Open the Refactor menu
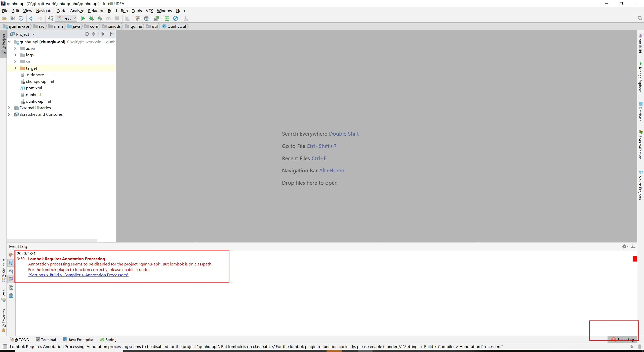 [x=96, y=11]
